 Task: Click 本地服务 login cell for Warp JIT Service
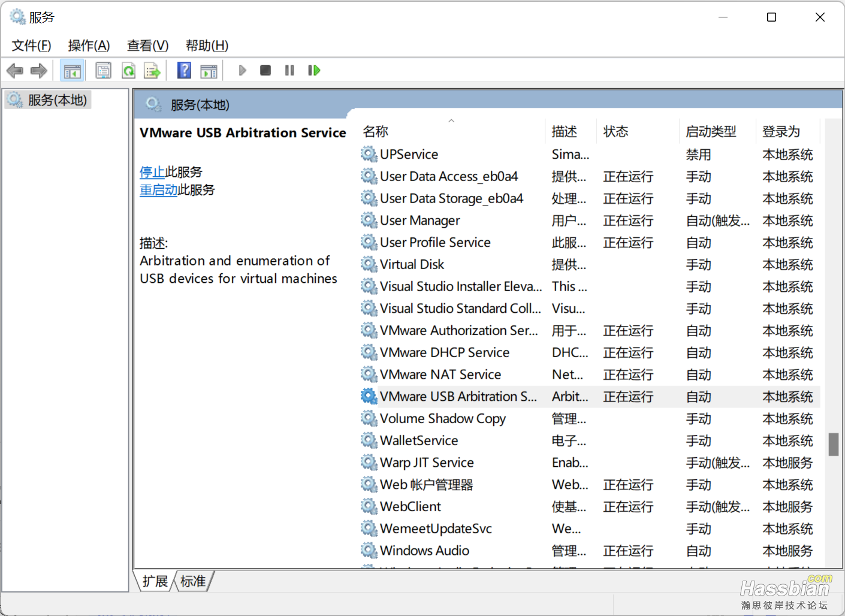pyautogui.click(x=787, y=463)
